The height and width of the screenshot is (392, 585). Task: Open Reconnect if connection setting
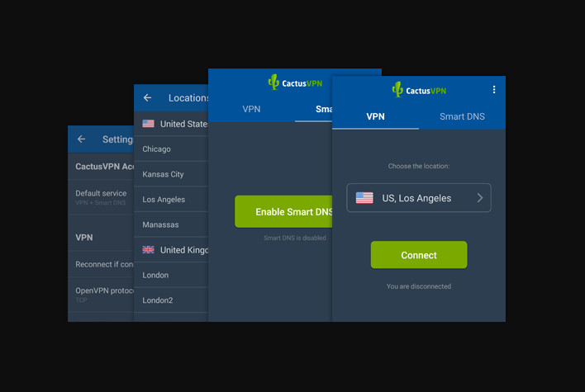tap(101, 264)
